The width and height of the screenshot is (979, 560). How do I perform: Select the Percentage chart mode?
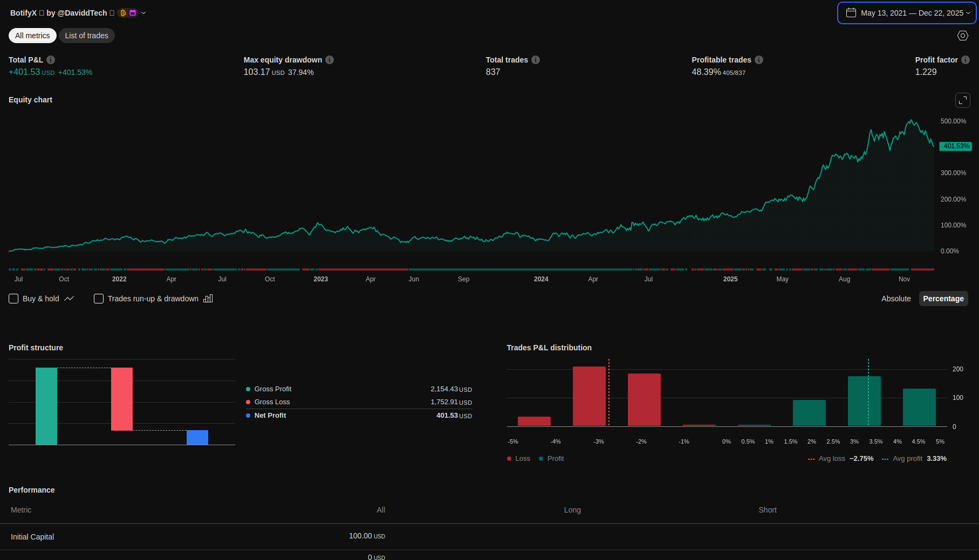pos(943,299)
